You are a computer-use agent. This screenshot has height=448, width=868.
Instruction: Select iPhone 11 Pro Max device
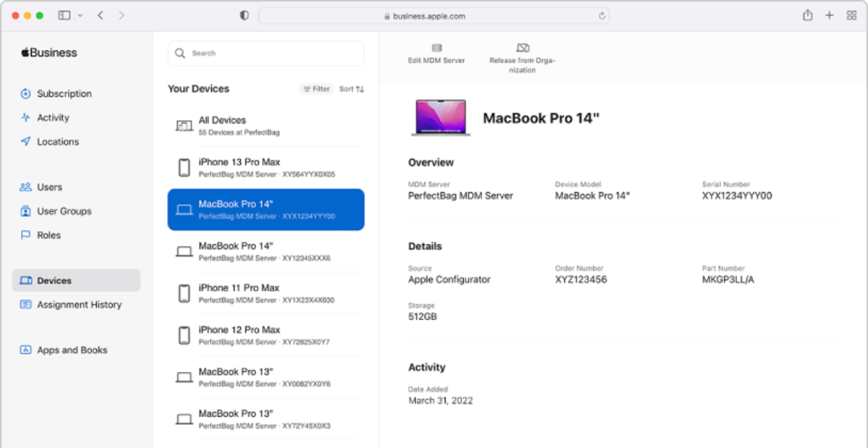266,293
